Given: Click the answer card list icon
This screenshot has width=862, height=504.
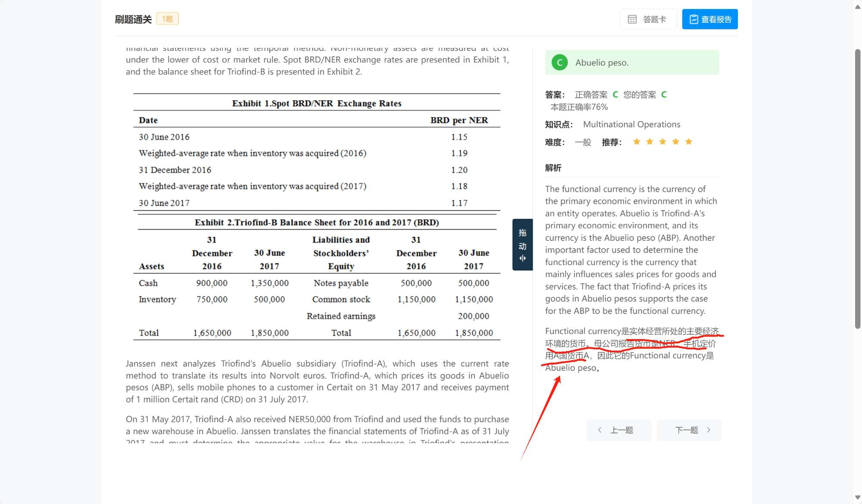Looking at the screenshot, I should pyautogui.click(x=632, y=19).
